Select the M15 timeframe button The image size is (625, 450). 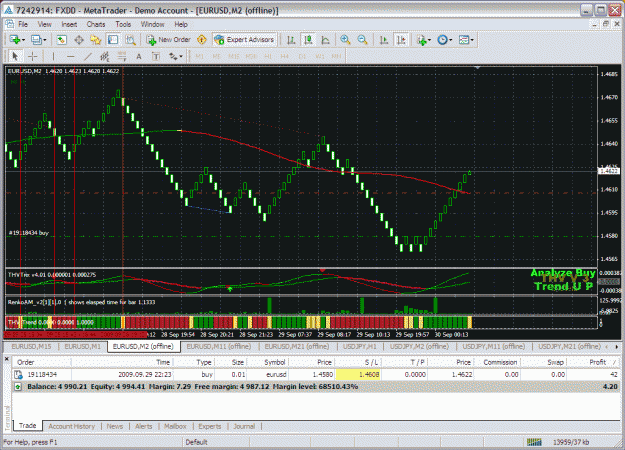tap(233, 57)
